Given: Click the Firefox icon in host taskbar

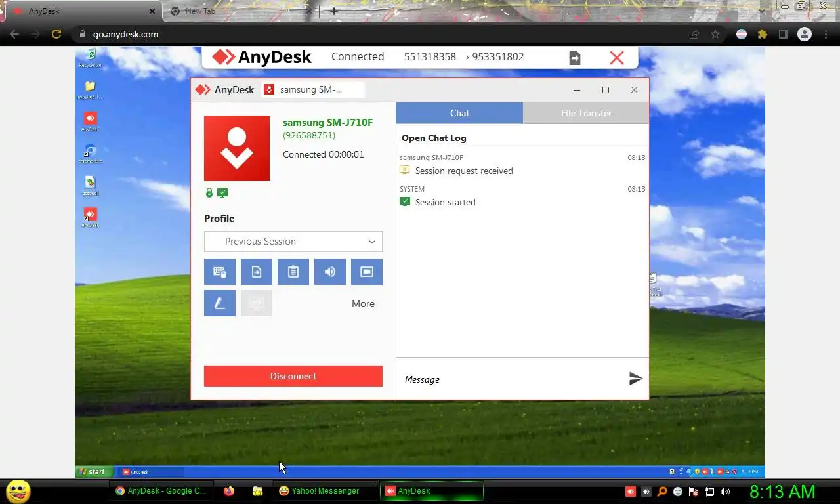Looking at the screenshot, I should coord(229,491).
